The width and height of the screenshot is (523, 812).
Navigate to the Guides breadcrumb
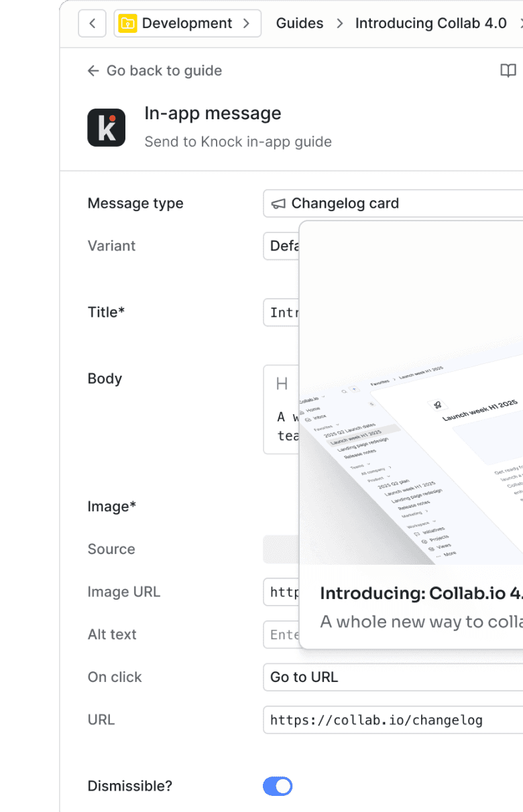[300, 23]
